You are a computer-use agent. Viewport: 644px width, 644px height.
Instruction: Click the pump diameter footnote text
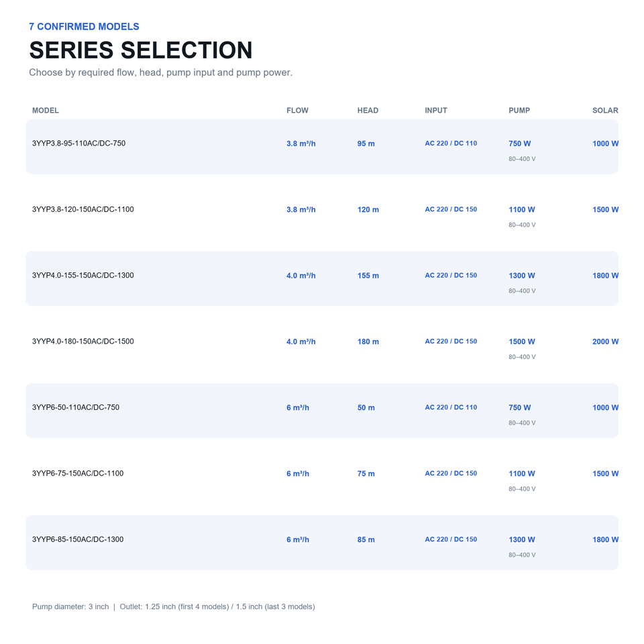click(x=173, y=606)
